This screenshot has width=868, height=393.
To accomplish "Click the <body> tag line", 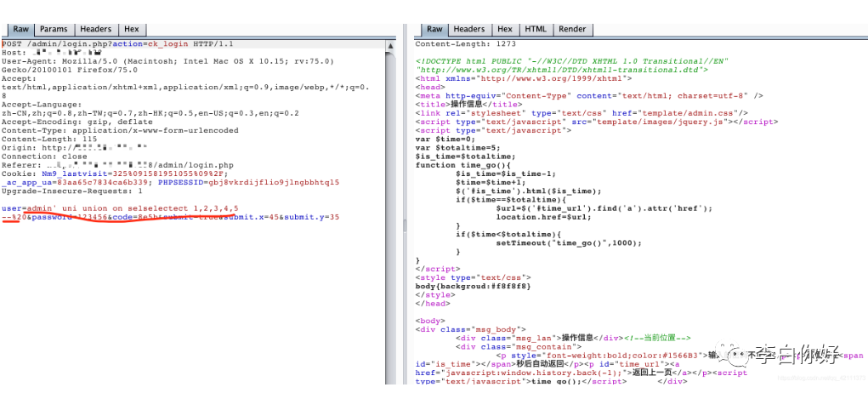I will (430, 321).
